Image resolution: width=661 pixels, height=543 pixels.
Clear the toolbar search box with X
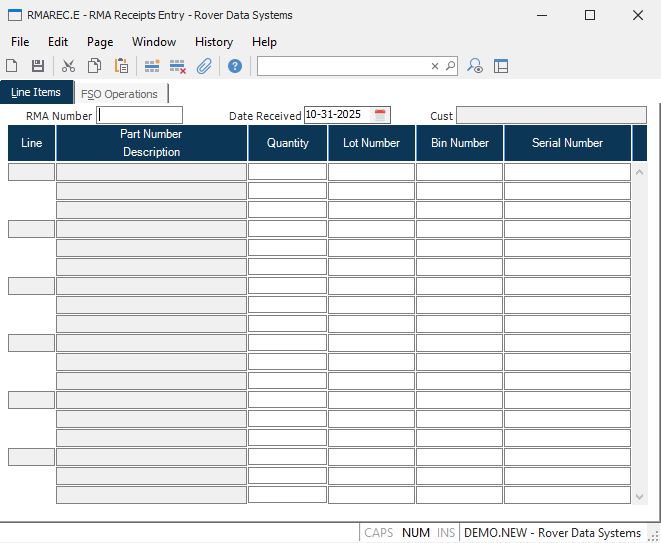pyautogui.click(x=435, y=66)
